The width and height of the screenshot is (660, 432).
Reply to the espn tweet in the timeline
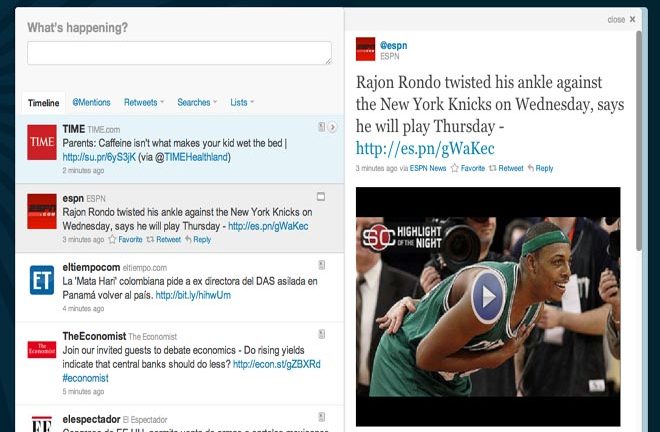pos(198,240)
